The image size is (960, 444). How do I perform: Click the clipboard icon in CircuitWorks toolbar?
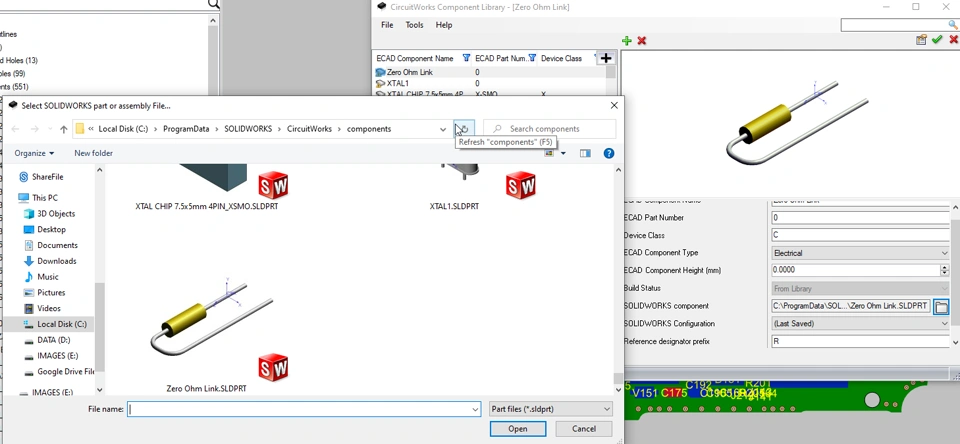click(921, 40)
